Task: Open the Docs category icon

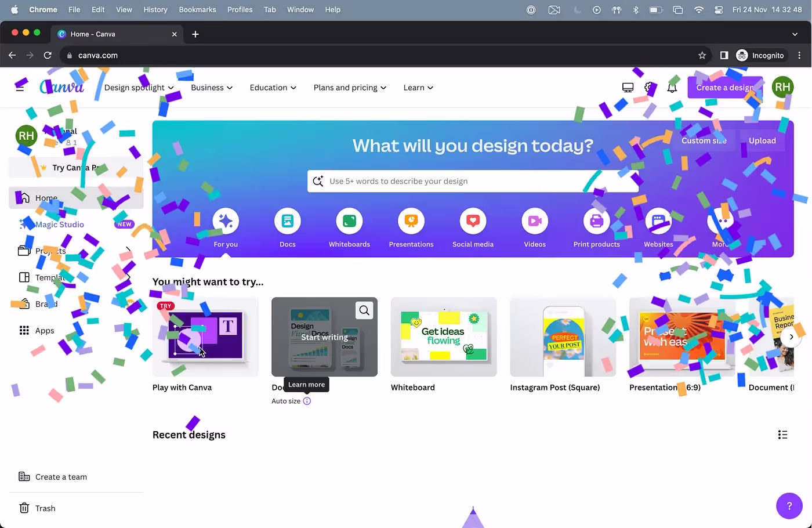Action: click(x=288, y=221)
